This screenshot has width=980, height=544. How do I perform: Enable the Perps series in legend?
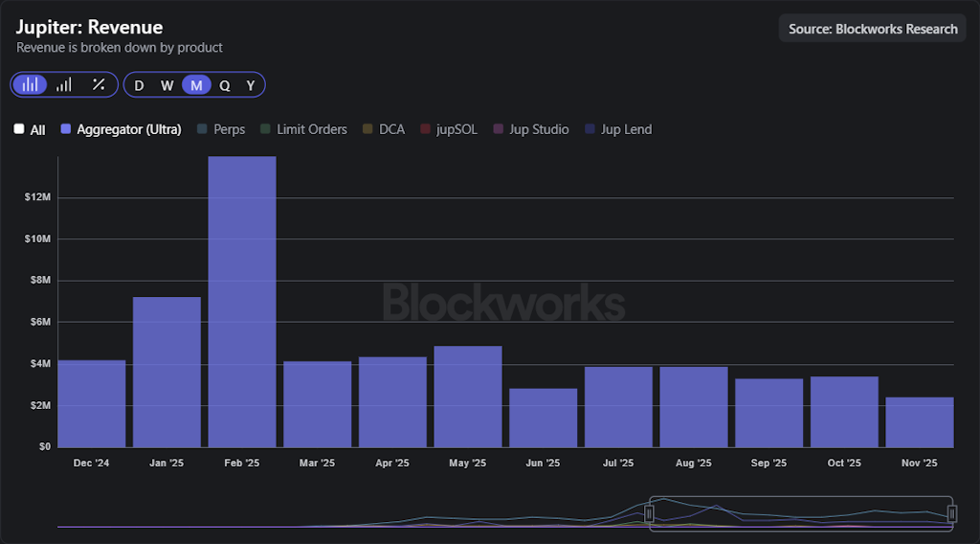coord(220,129)
